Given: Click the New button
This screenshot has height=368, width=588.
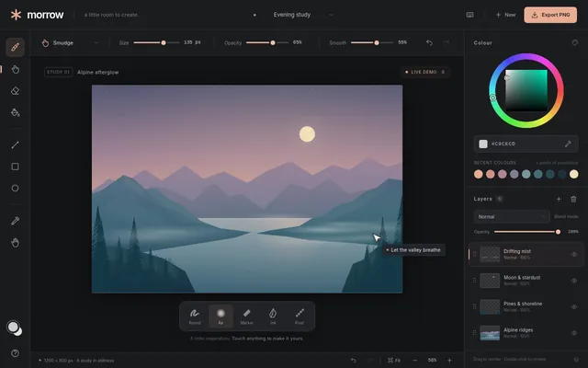Looking at the screenshot, I should [505, 15].
